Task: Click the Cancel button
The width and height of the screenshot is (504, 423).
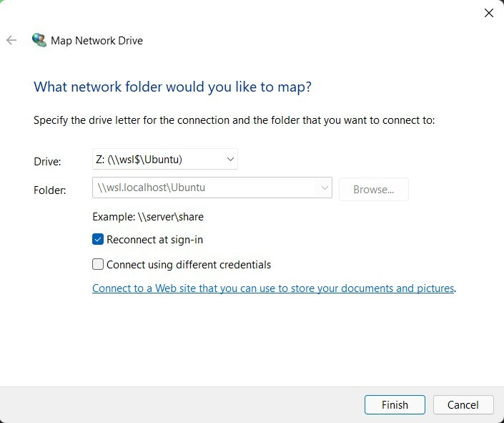Action: point(463,404)
